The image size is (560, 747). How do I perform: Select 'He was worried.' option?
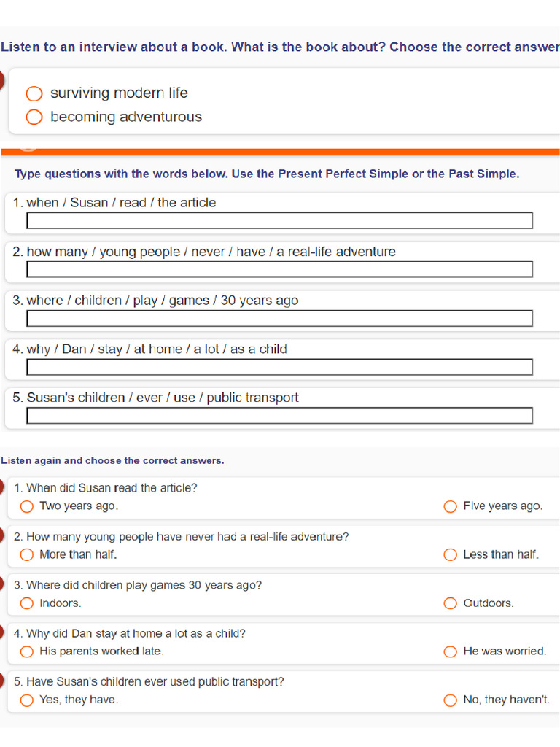[451, 651]
